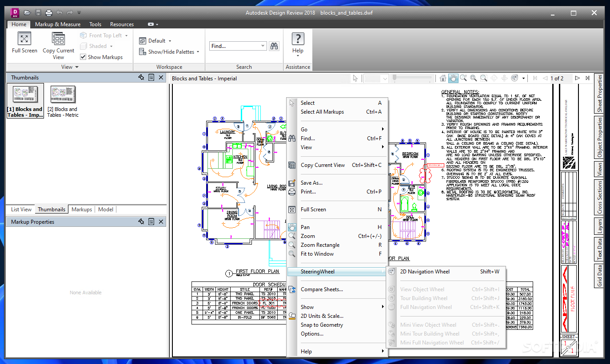Screen dimensions: 610x364
Task: Expand the Show/Hide Palettes dropdown arrow
Action: coord(198,52)
